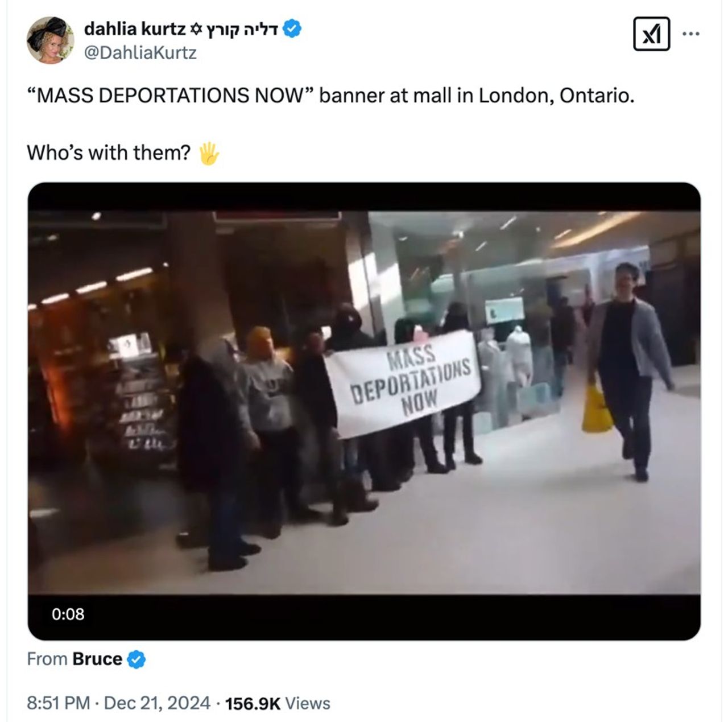
Task: Click the 8:51 PM timestamp
Action: coord(58,703)
